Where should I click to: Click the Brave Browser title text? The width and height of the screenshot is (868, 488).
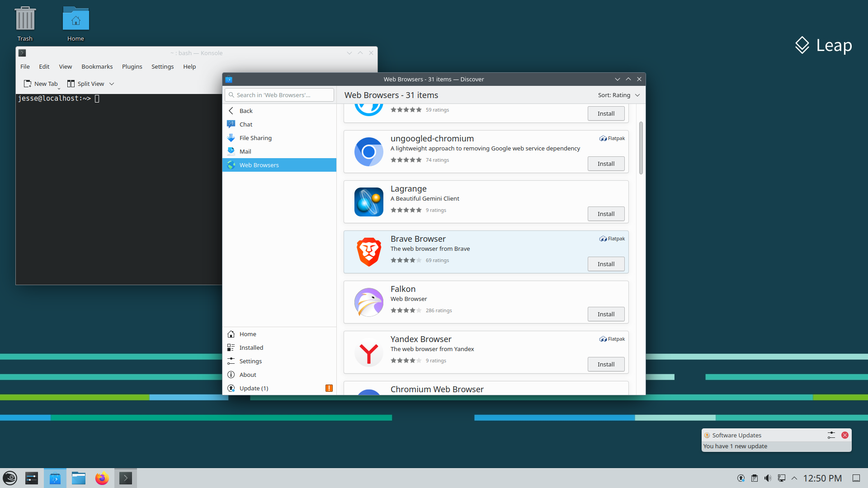[418, 239]
